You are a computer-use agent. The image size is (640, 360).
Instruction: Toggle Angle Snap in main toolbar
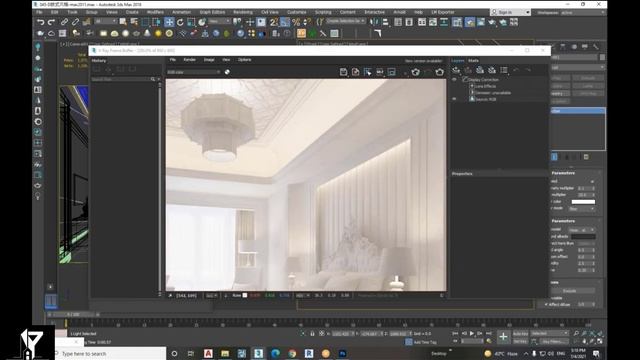(285, 22)
